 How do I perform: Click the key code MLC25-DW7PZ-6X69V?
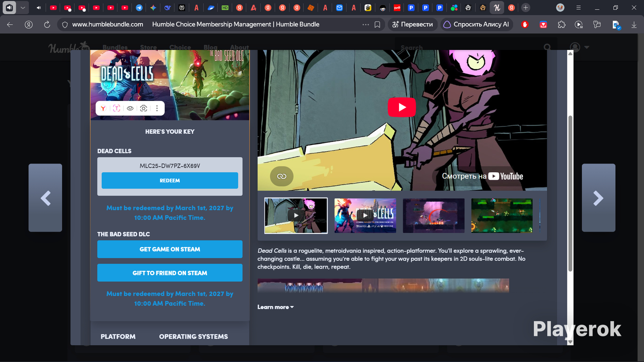coord(170,166)
